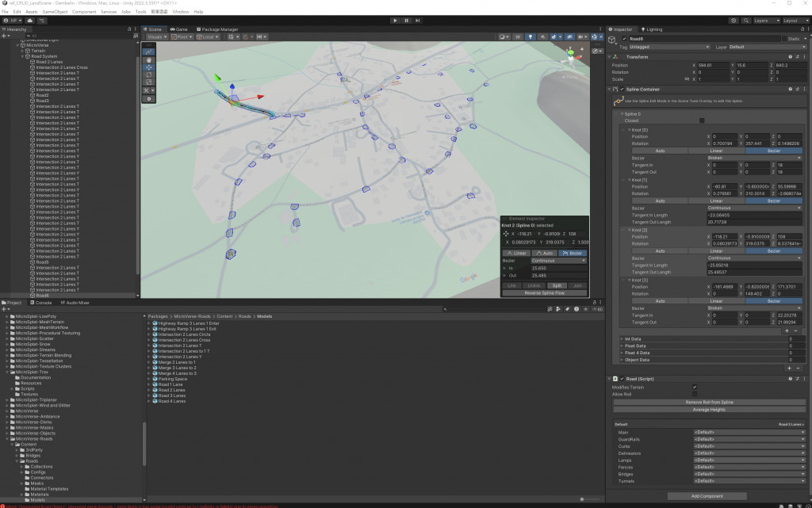The image size is (812, 508).
Task: Select the Hand view tool in scene
Action: 149,59
